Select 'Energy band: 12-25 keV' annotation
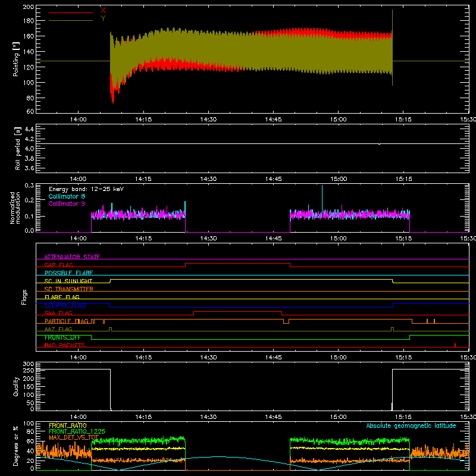Screen dimensions: 476x476 tap(86, 189)
